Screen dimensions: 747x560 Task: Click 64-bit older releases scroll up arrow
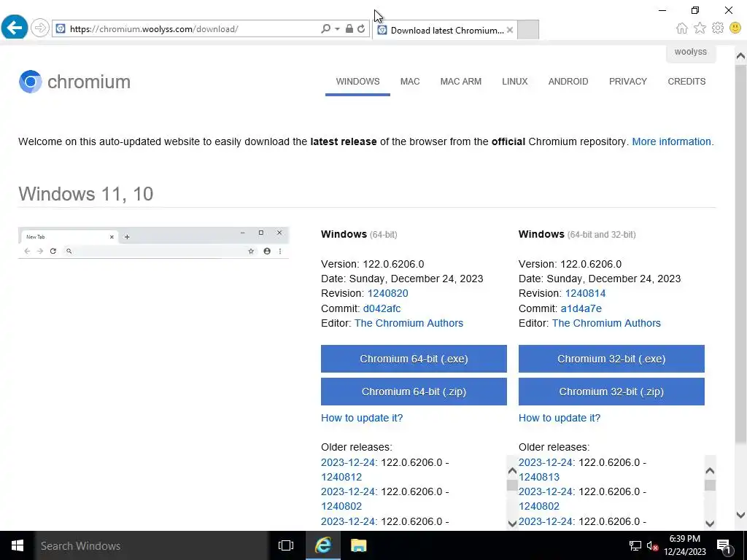tap(512, 471)
